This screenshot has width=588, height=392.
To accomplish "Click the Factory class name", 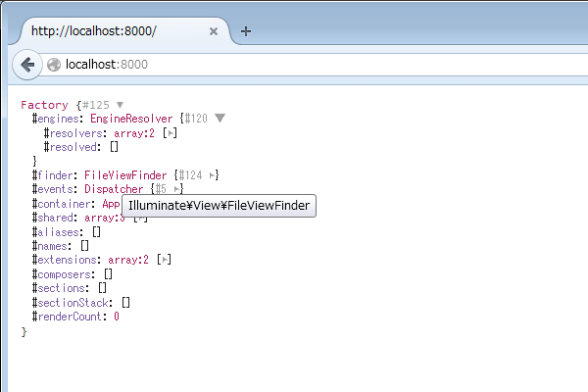I will (44, 105).
